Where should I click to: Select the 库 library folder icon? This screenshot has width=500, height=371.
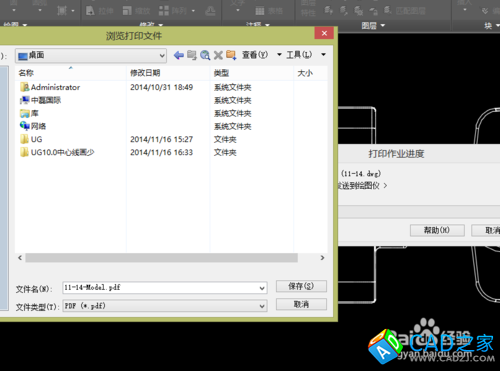coord(24,113)
